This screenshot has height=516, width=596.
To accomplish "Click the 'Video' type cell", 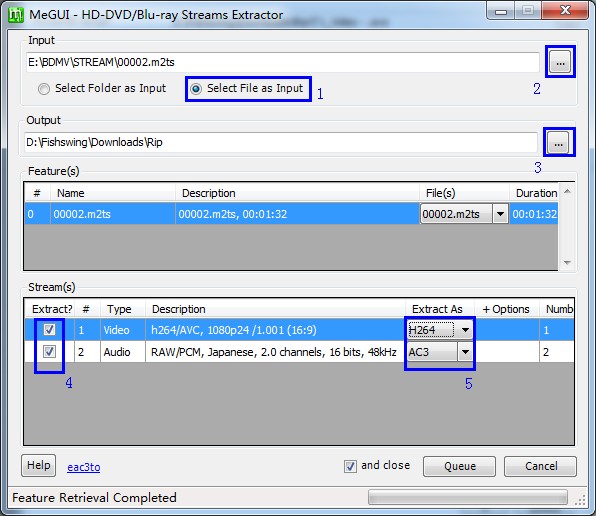I will coord(123,330).
